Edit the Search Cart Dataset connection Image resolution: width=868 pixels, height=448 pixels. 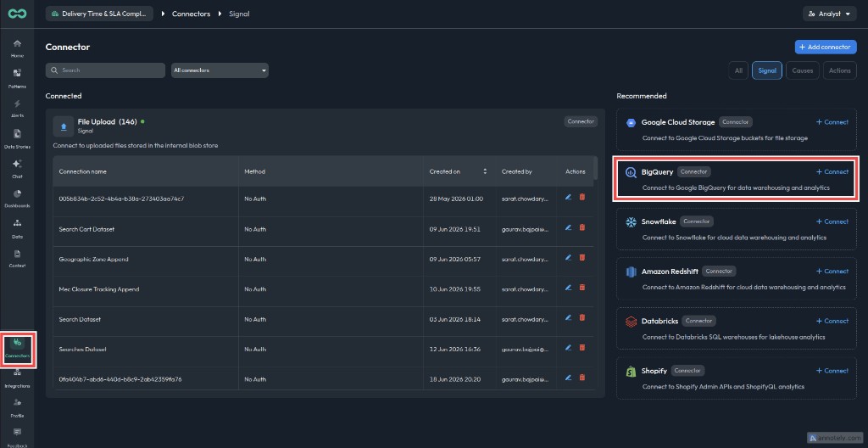pos(568,227)
